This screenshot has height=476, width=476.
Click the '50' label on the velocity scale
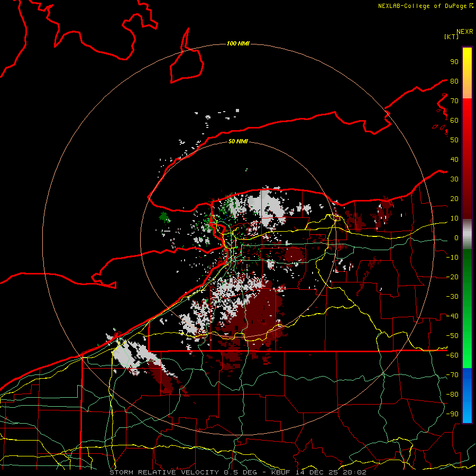click(454, 140)
